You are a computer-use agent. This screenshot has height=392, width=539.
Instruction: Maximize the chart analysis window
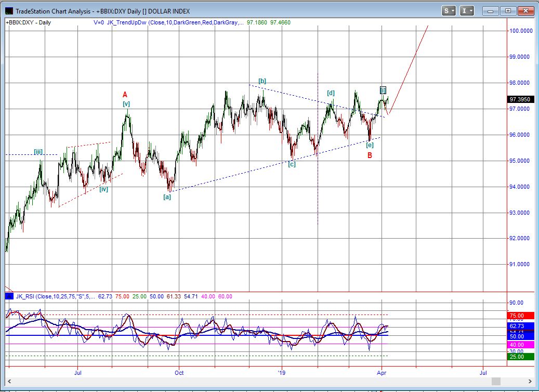[x=508, y=10]
